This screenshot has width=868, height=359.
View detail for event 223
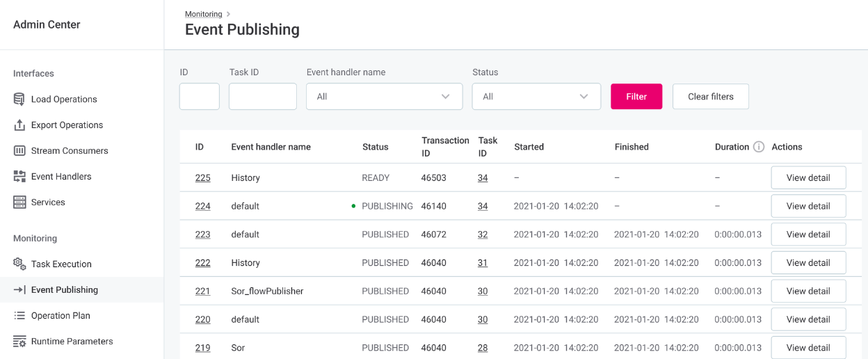click(x=807, y=234)
